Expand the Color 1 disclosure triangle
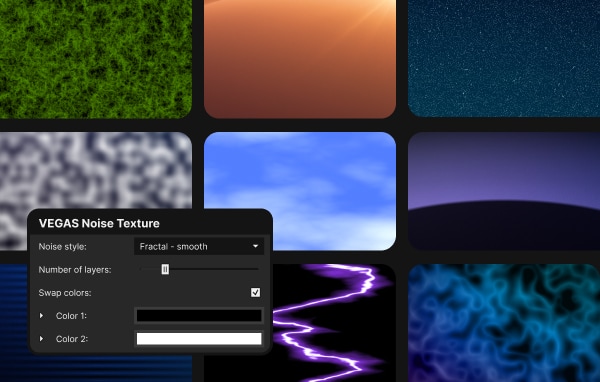This screenshot has width=600, height=382. pyautogui.click(x=41, y=316)
